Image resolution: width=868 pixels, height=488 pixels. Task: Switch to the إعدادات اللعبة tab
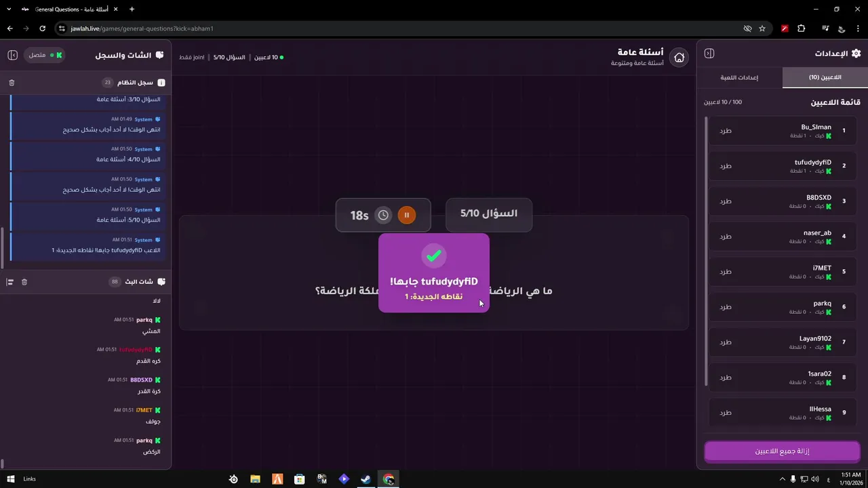(739, 77)
